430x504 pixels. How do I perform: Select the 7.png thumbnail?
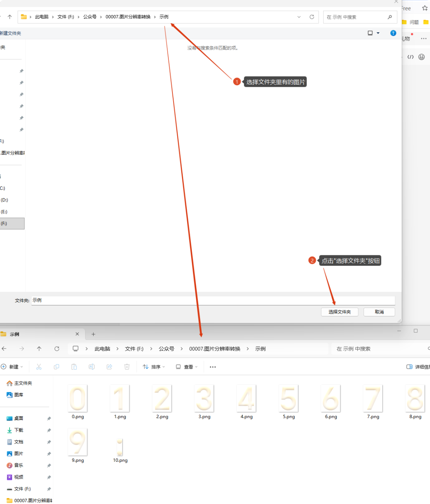coord(373,398)
